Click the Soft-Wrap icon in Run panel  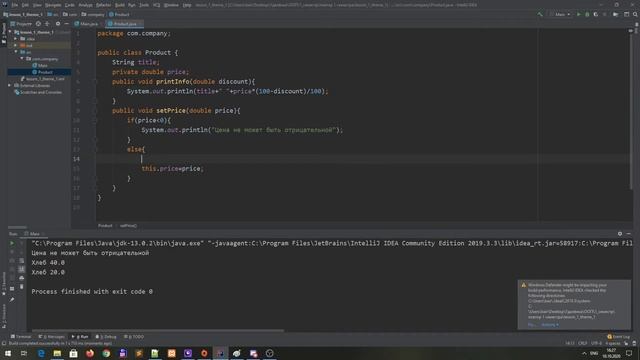click(x=22, y=260)
